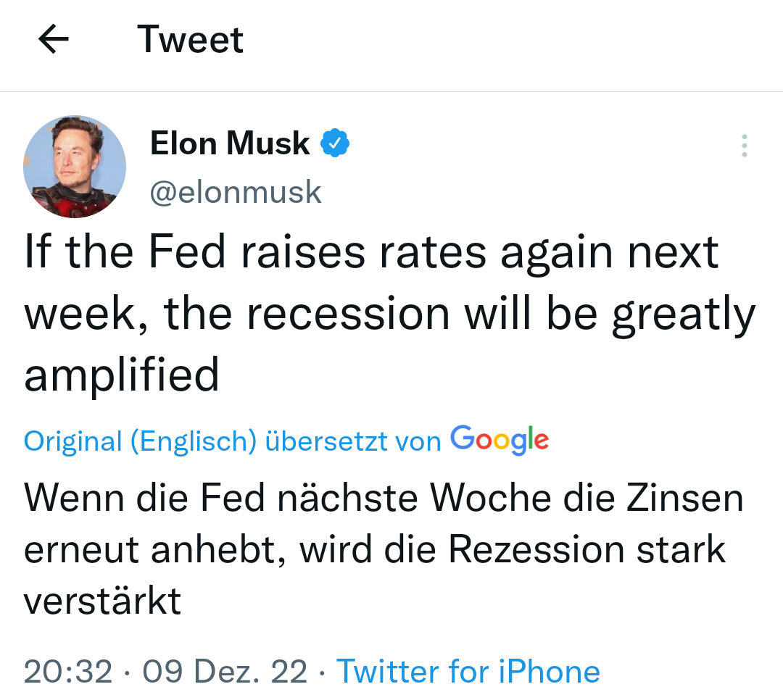The width and height of the screenshot is (783, 700).
Task: Tap the back arrow
Action: [x=54, y=39]
